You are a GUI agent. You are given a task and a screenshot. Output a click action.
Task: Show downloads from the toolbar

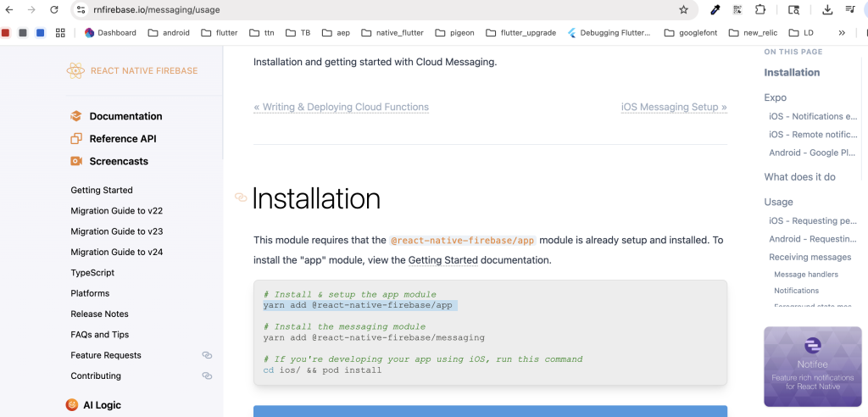[x=827, y=9]
